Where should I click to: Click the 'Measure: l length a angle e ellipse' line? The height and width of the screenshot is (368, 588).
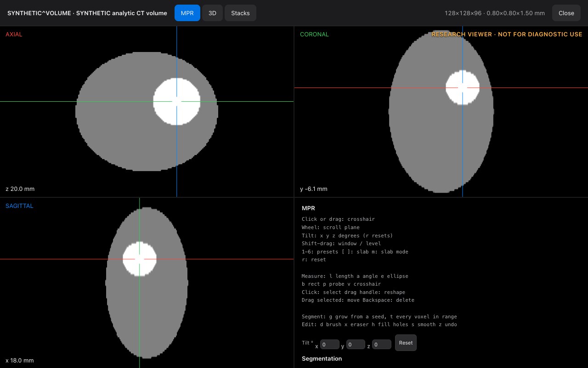point(355,276)
